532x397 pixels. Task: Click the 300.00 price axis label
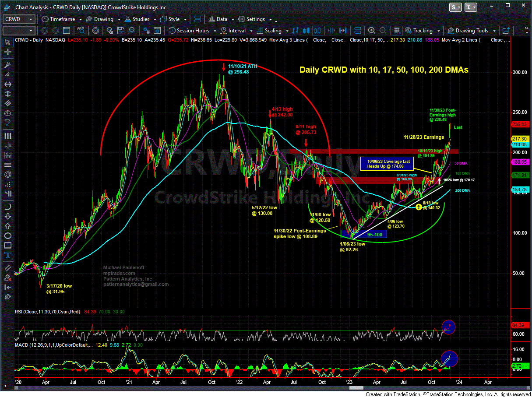[519, 72]
